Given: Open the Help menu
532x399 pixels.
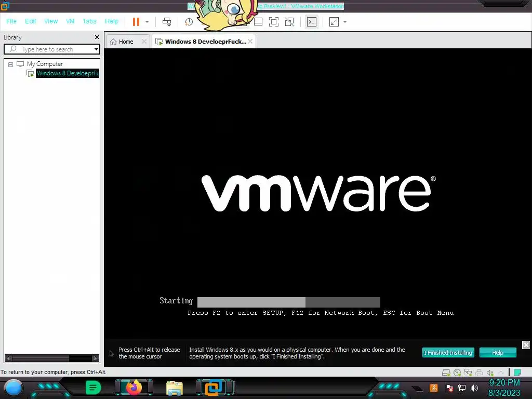Looking at the screenshot, I should click(112, 21).
